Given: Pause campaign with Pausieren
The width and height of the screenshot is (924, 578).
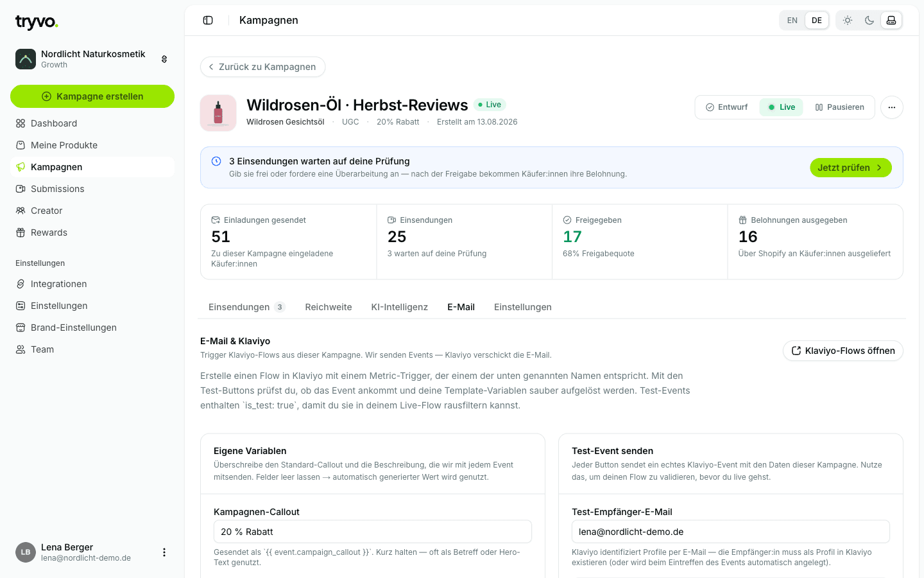Looking at the screenshot, I should point(840,107).
